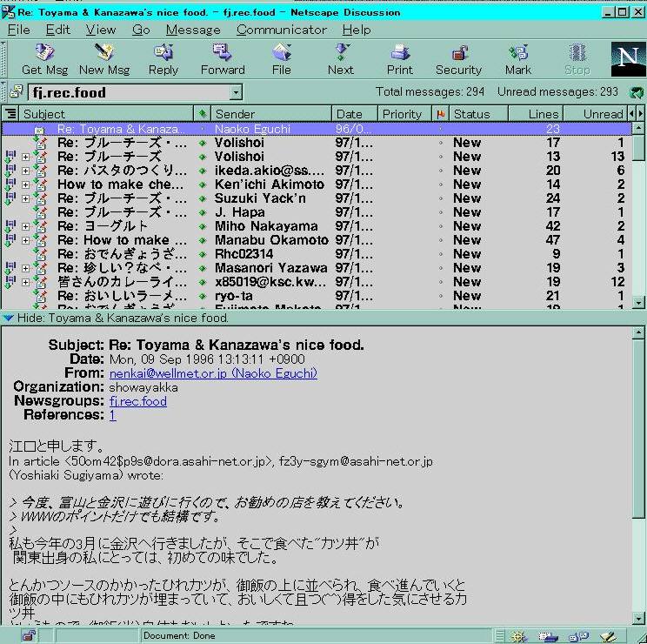Toggle read diamond for Miho Nakayama message
647x644 pixels.
point(203,226)
